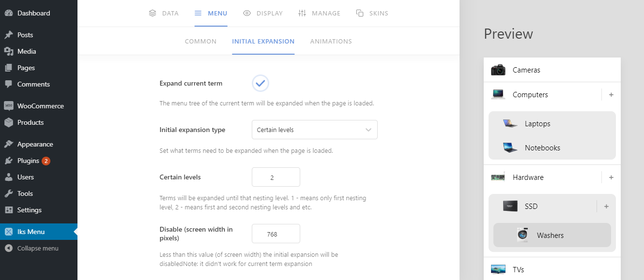
Task: Click the Display tab eye icon
Action: (247, 13)
